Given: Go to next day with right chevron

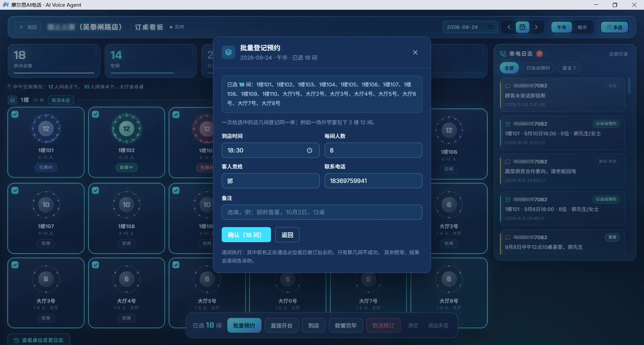Looking at the screenshot, I should [536, 27].
